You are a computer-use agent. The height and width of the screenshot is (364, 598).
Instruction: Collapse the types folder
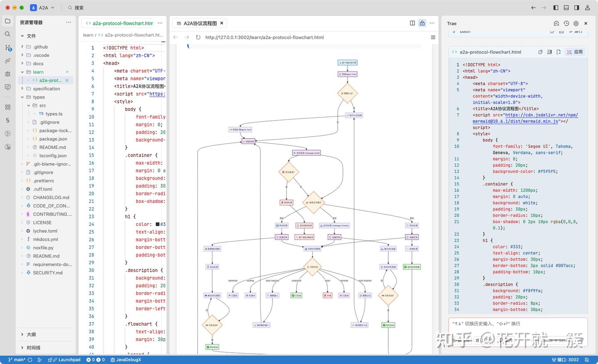point(39,97)
